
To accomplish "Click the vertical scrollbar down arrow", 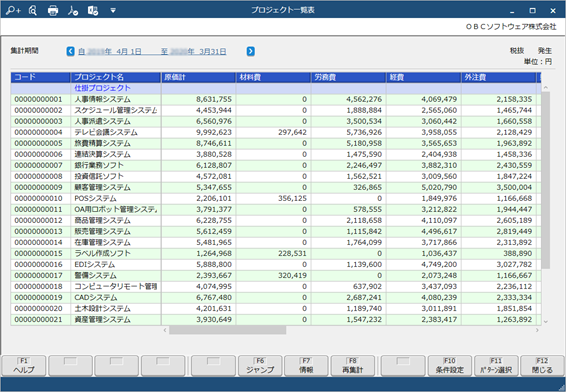I will coord(545,321).
